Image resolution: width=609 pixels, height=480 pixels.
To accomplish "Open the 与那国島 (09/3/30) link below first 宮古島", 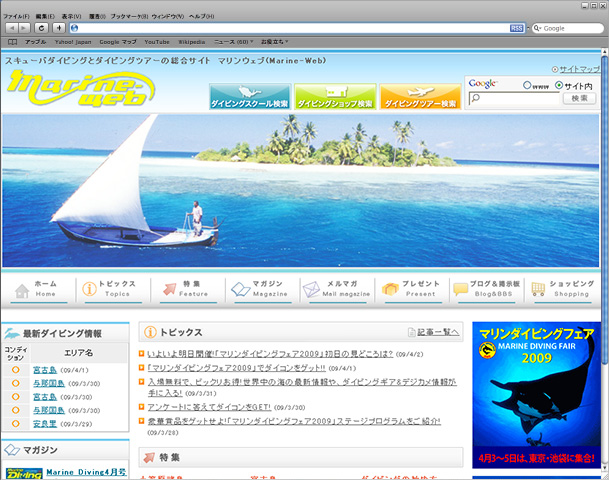I will pos(49,384).
